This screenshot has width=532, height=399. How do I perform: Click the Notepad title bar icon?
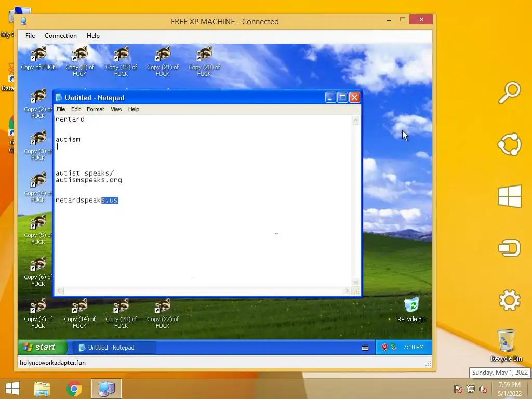pyautogui.click(x=59, y=98)
